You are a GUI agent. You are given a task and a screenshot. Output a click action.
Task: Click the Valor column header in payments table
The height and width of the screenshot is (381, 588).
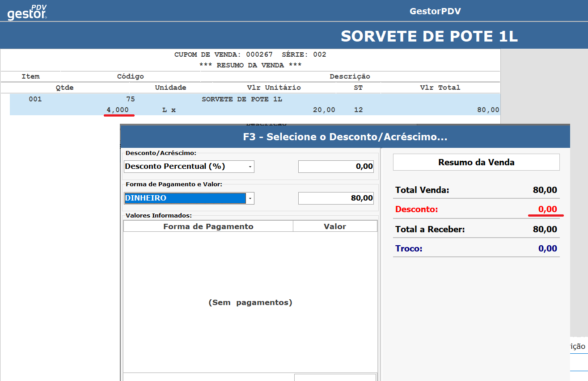335,226
